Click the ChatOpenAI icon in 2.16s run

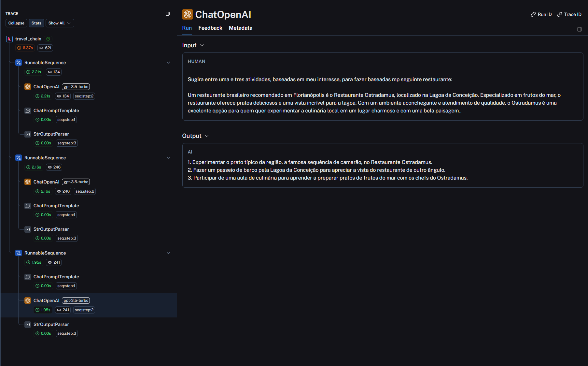28,182
